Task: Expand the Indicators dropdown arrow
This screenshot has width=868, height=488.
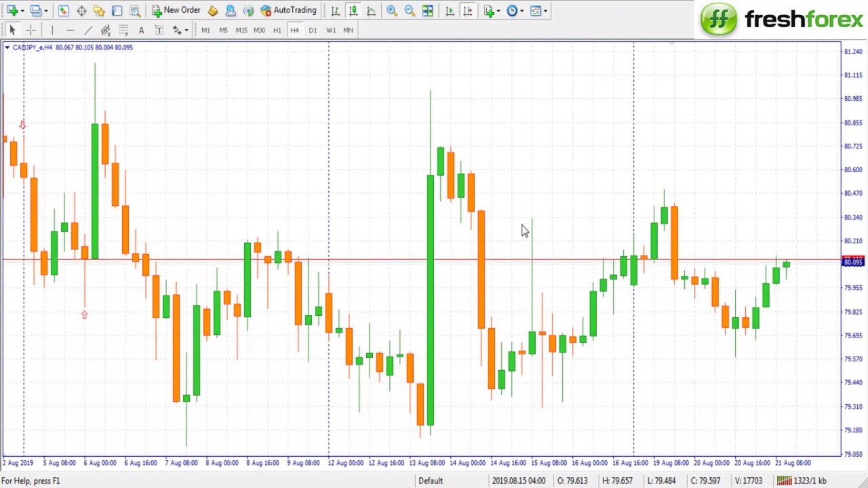Action: click(498, 11)
